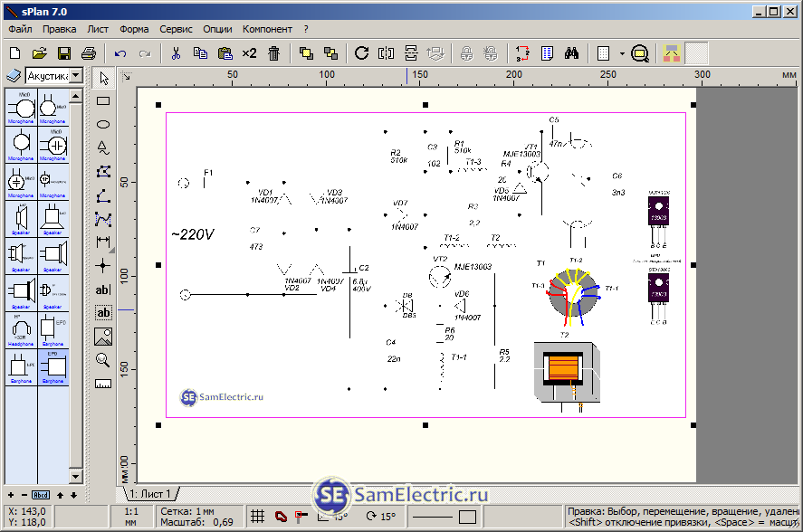Choose the dimension measuring tool
Screen dimensions: 803x532
[103, 242]
